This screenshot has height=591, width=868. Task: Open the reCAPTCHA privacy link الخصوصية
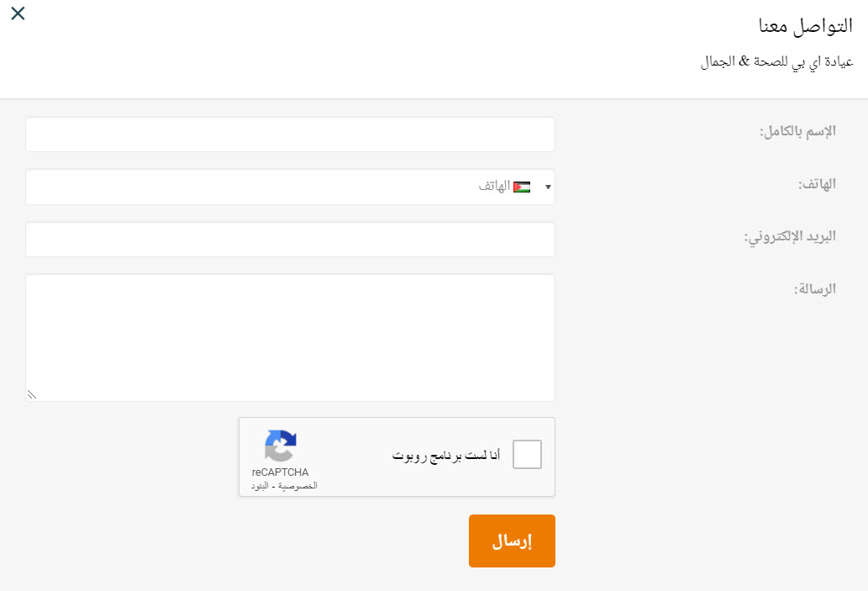(297, 486)
